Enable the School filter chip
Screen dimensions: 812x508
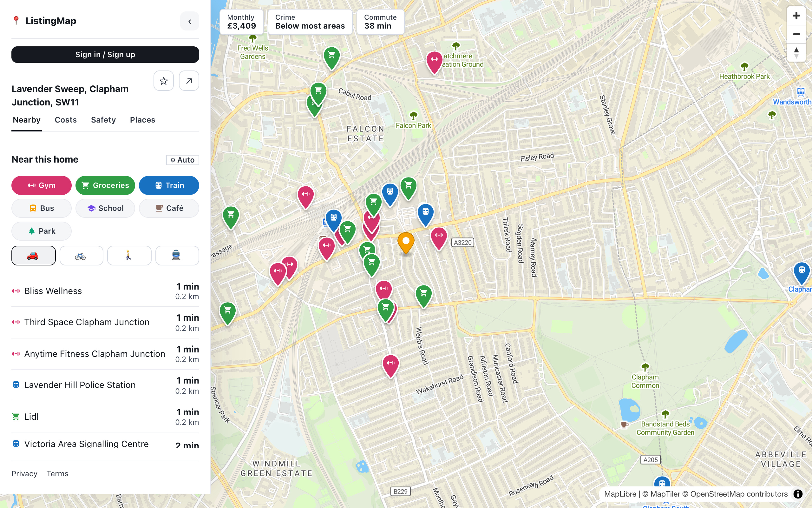pos(105,208)
